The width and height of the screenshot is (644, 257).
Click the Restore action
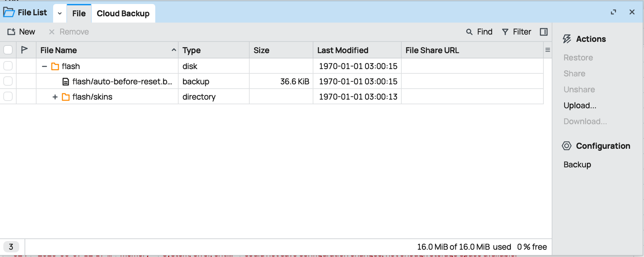(x=578, y=57)
